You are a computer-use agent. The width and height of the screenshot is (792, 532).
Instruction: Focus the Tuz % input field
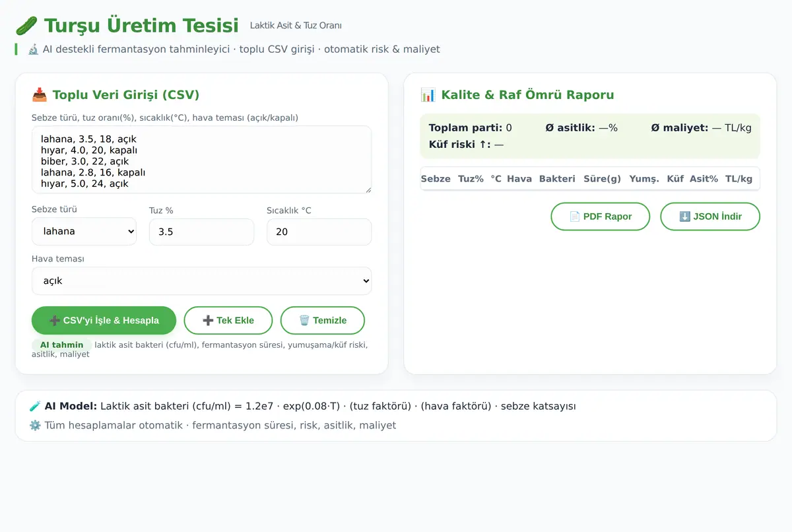[201, 232]
